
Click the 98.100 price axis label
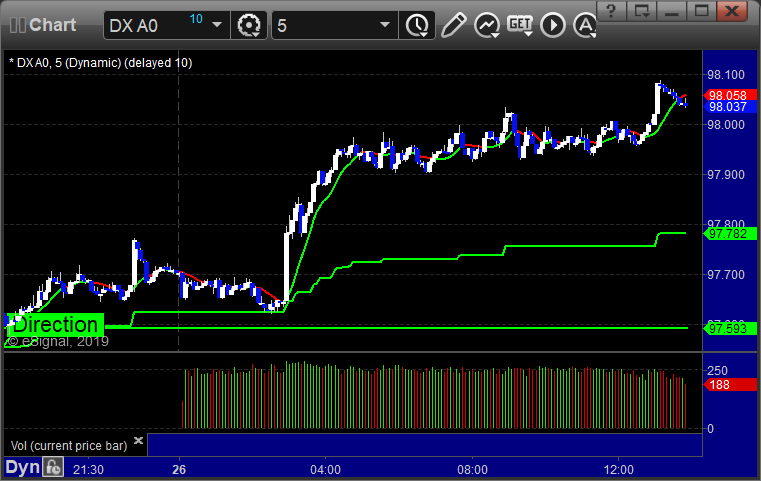[x=726, y=75]
